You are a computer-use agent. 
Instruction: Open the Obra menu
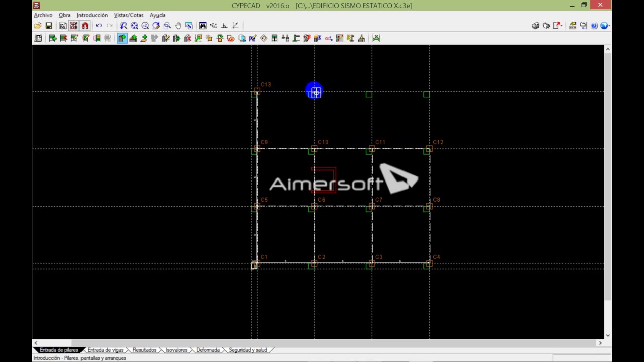click(x=65, y=15)
